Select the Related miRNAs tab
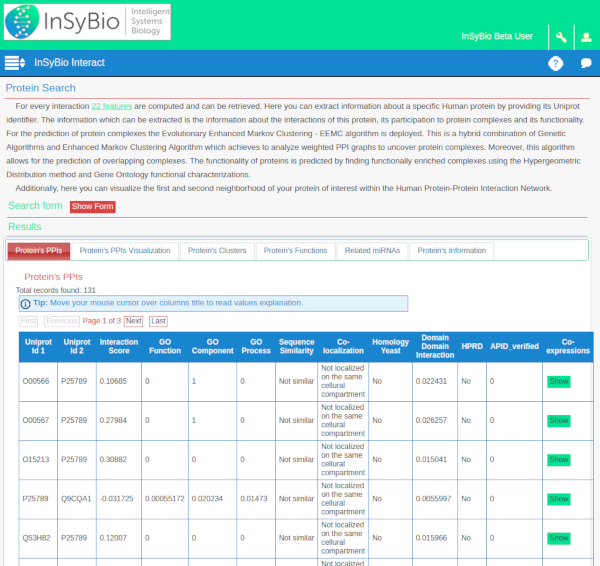Viewport: 600px width, 566px height. click(371, 250)
